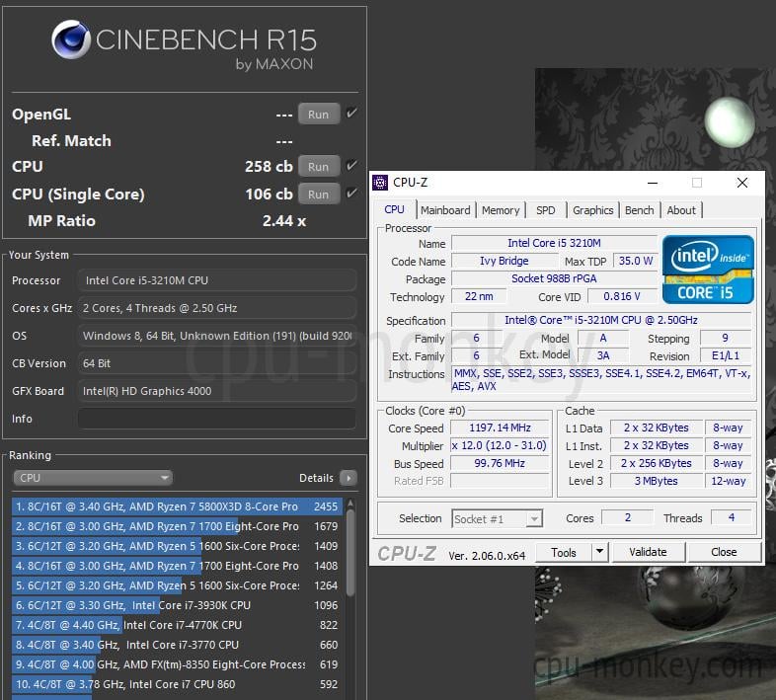Run the CPU (Single Core) benchmark

[x=319, y=194]
